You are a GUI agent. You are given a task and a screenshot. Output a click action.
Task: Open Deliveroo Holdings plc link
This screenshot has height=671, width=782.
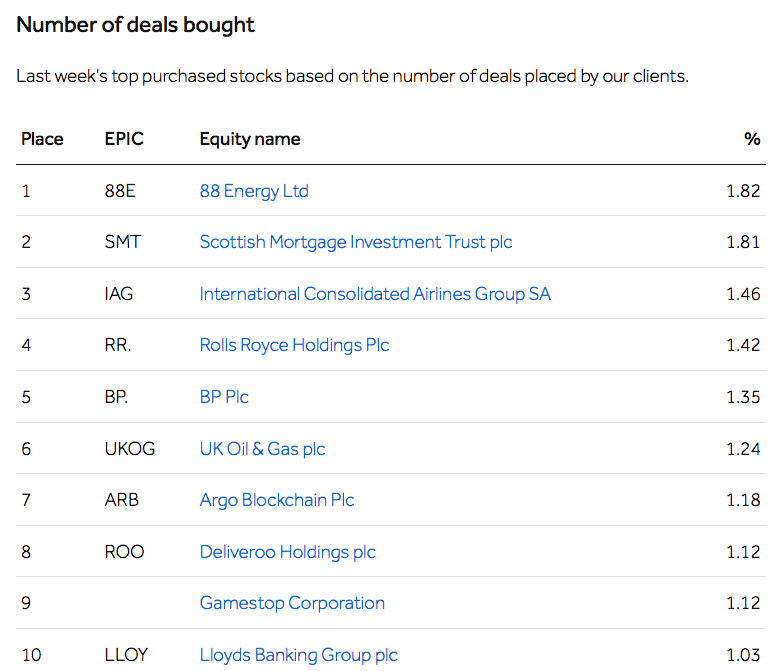[x=288, y=552]
